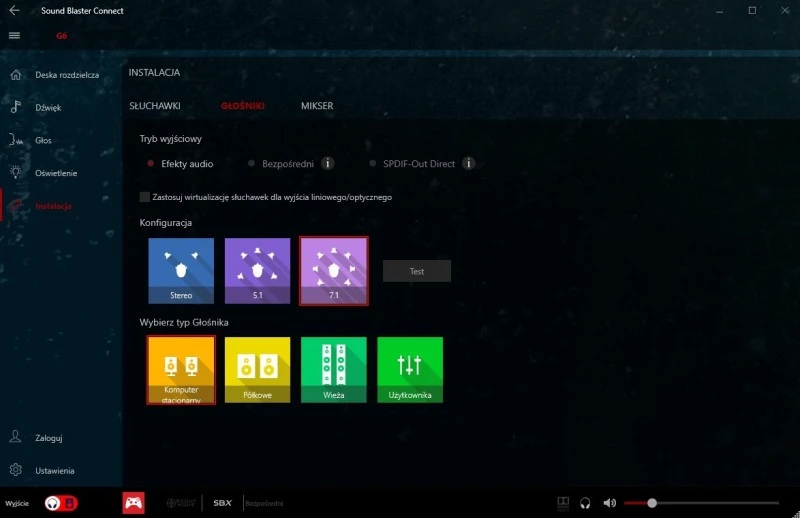
Task: Enable headphone virtualization checkbox
Action: click(146, 197)
